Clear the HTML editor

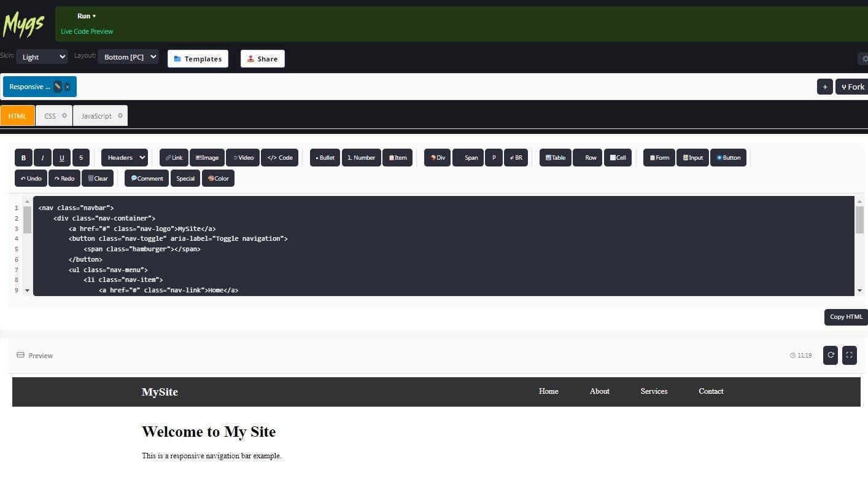click(x=98, y=179)
